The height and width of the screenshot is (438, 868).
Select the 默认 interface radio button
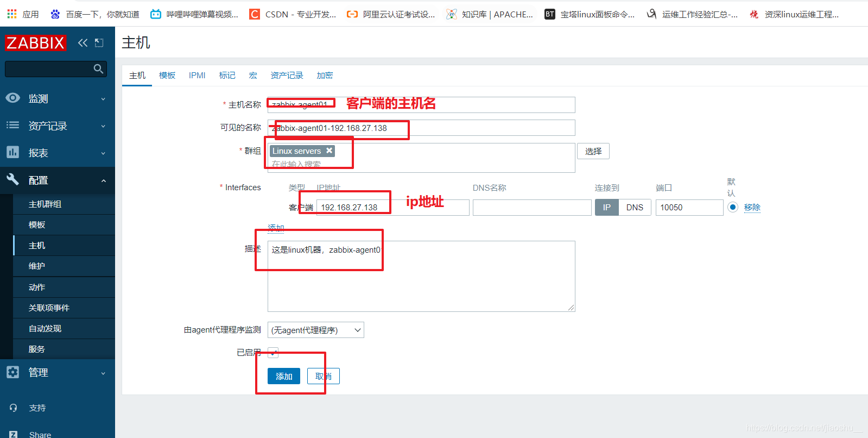point(733,207)
